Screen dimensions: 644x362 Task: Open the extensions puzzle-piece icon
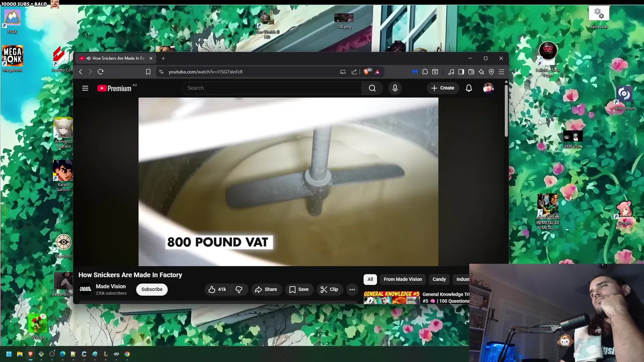[425, 72]
